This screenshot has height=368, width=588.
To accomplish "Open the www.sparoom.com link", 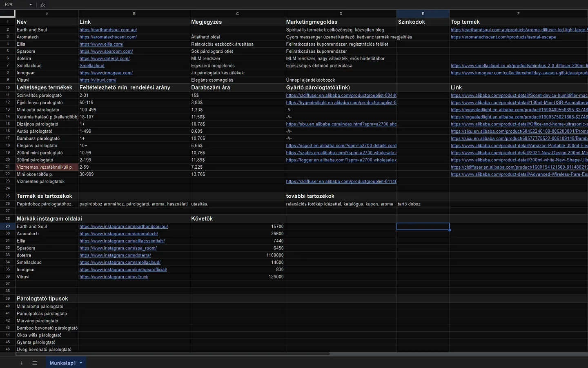I will pos(106,51).
